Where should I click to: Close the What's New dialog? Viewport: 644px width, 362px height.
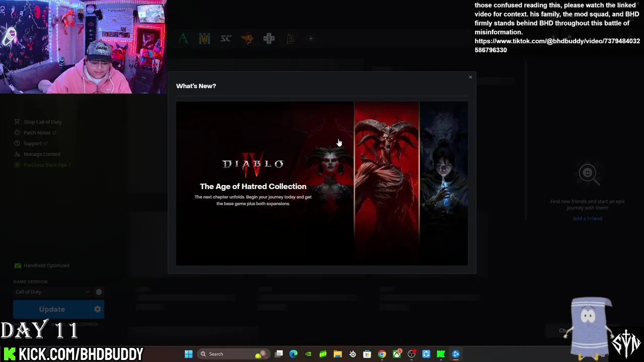click(x=470, y=77)
